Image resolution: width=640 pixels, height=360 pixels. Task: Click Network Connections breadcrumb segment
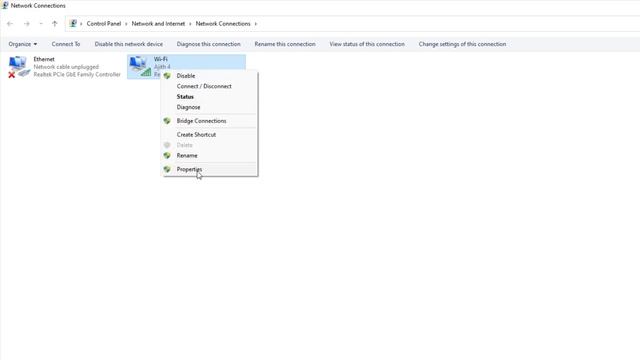(223, 24)
